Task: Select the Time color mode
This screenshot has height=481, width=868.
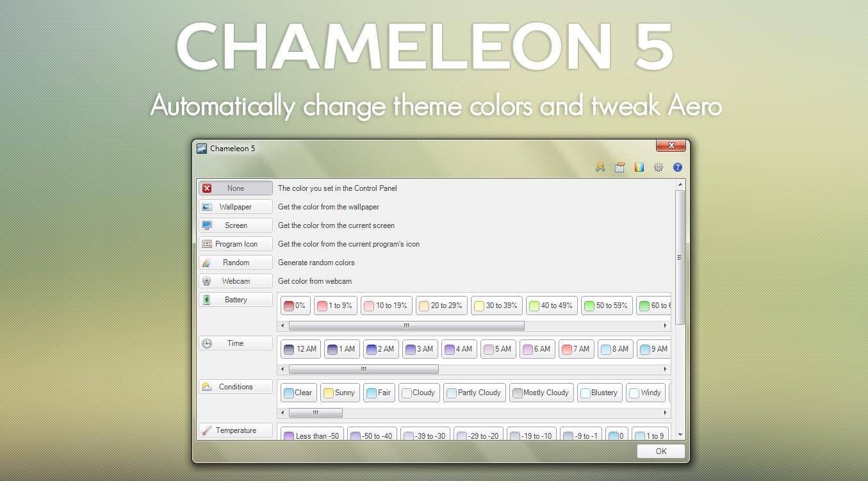Action: tap(236, 343)
